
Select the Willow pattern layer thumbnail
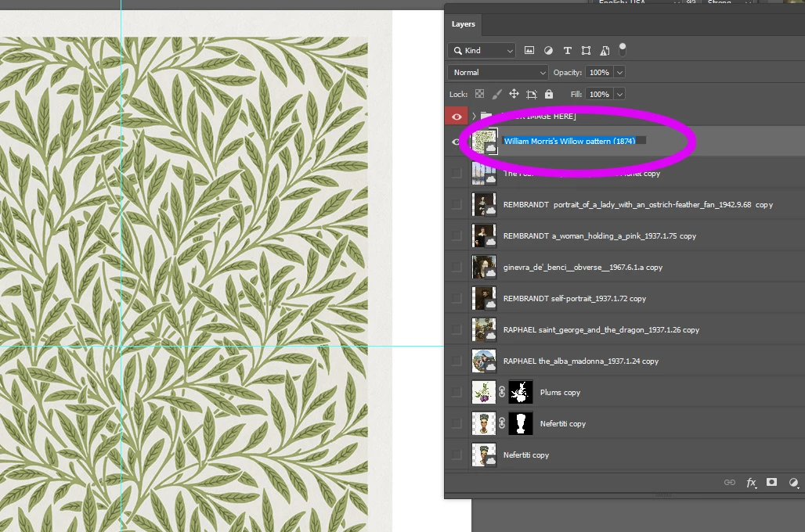point(484,142)
